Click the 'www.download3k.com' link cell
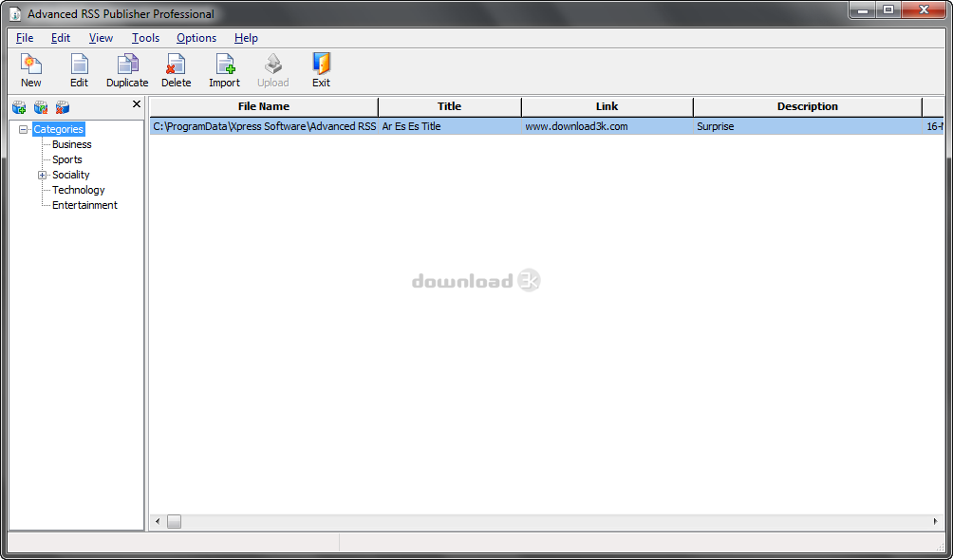 607,126
